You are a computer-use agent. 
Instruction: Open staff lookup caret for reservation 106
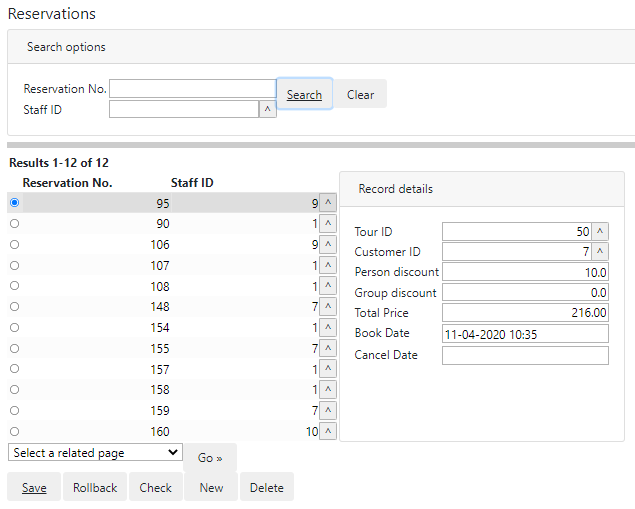[x=328, y=245]
